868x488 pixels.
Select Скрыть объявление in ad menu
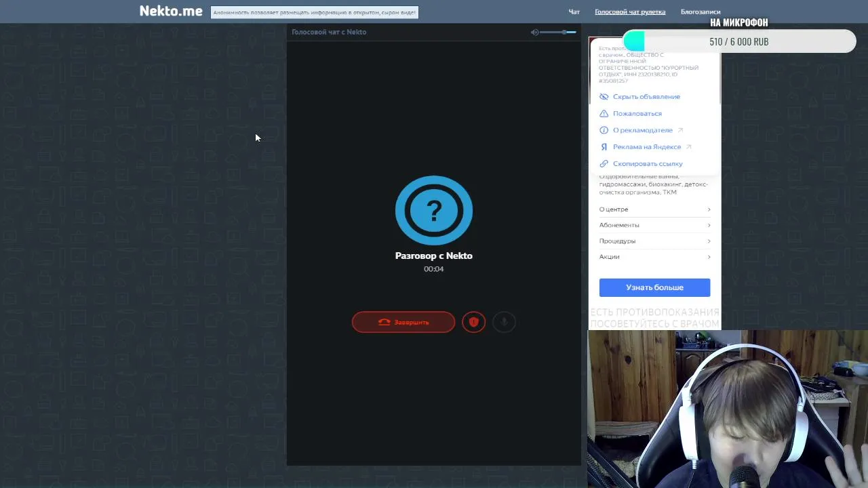pyautogui.click(x=646, y=96)
